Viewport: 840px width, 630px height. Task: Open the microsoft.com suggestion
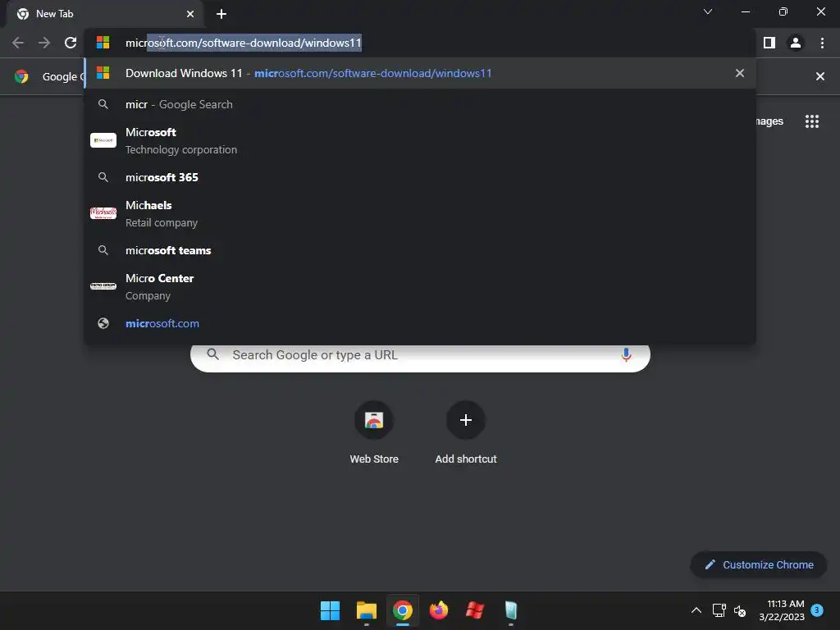pyautogui.click(x=421, y=323)
